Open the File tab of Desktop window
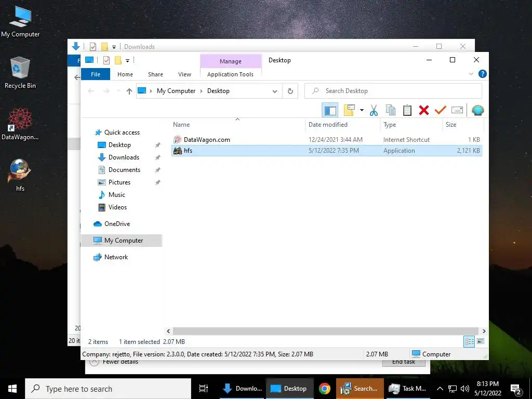This screenshot has height=399, width=532. [96, 74]
